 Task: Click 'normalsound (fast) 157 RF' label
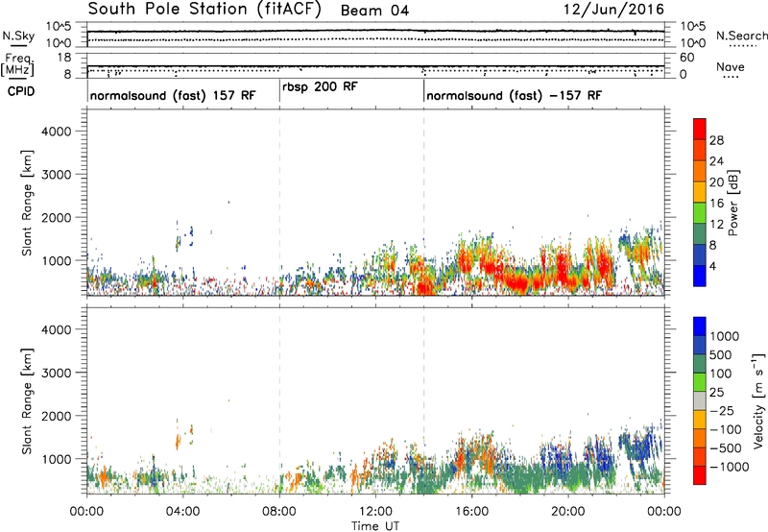click(x=173, y=95)
